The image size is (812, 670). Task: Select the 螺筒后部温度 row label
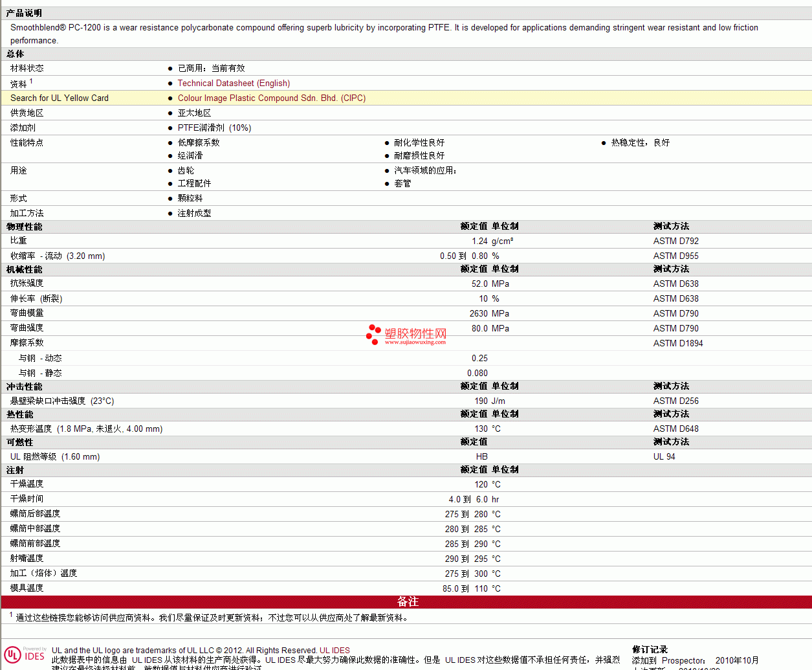point(36,513)
